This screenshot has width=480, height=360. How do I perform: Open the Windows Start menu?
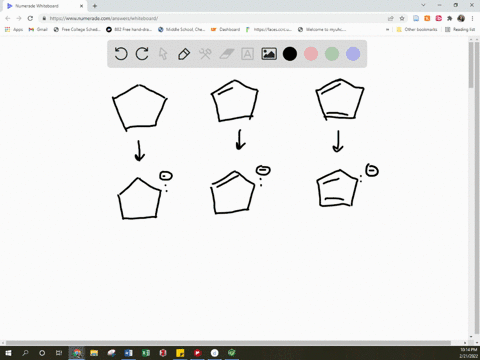(x=8, y=353)
